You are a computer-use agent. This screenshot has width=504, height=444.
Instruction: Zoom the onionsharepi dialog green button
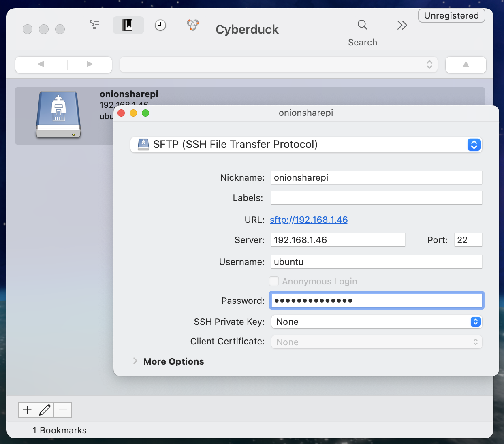pos(145,113)
